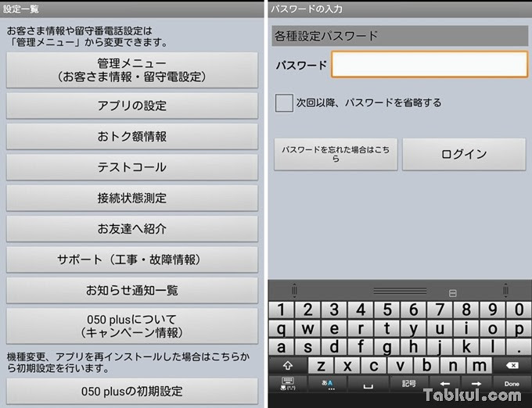Open 接続状態測定 menu item
This screenshot has height=408, width=532.
(x=132, y=199)
